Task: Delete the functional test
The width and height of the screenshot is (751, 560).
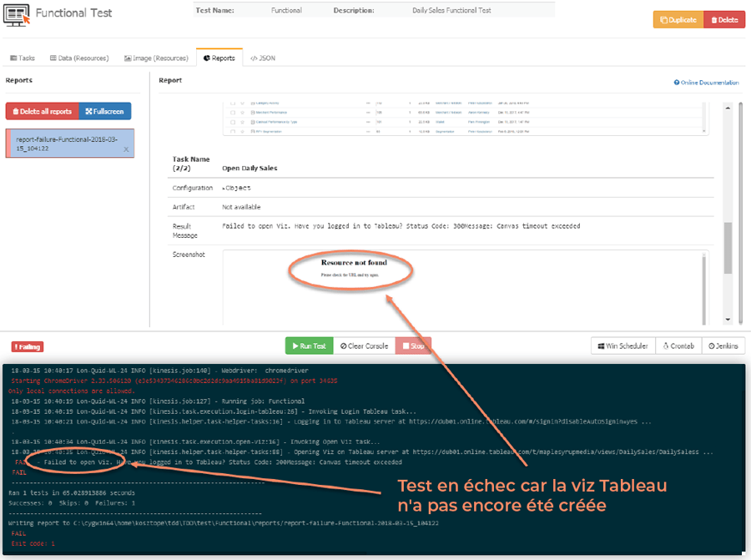Action: pos(724,20)
